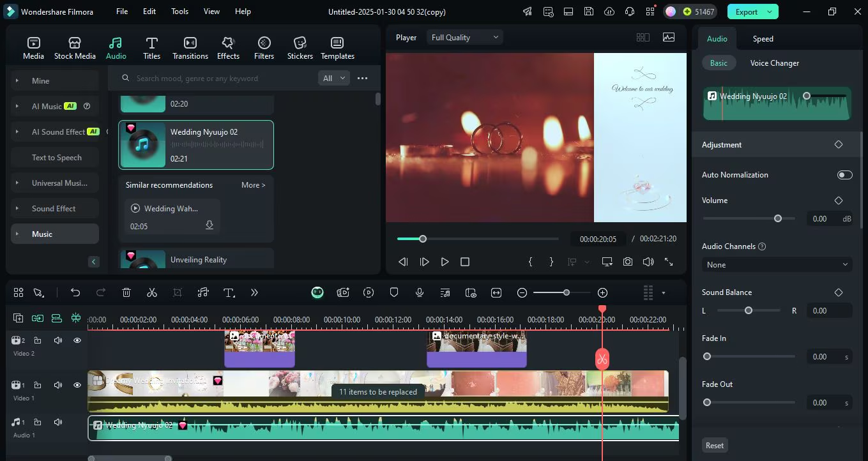Lock the Audio 1 track
Viewport: 868px width, 461px height.
(x=38, y=422)
